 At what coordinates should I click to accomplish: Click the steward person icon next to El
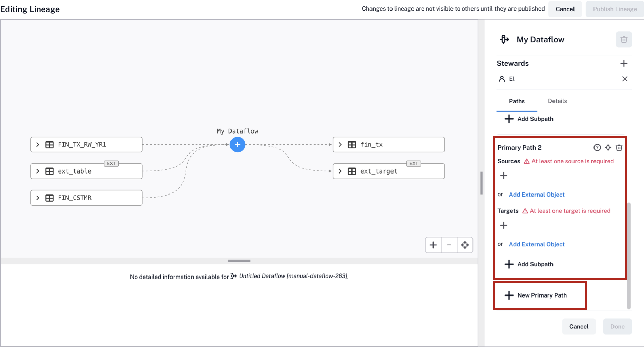[x=502, y=79]
